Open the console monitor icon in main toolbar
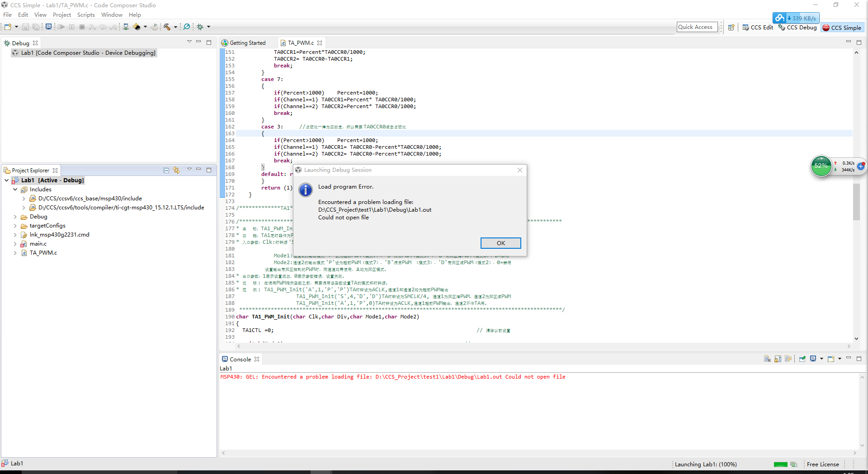868x474 pixels. tap(48, 27)
